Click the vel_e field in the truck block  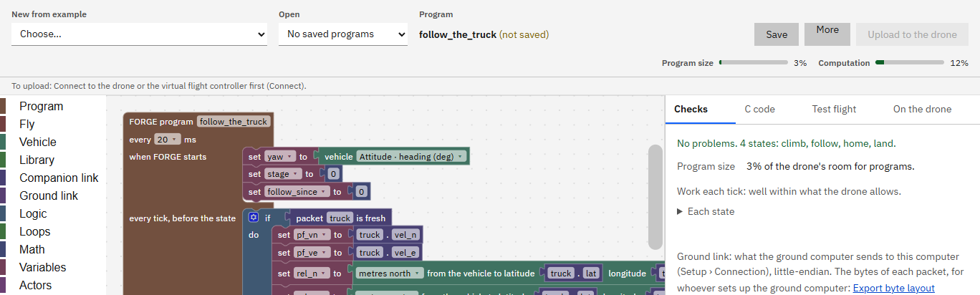point(405,253)
